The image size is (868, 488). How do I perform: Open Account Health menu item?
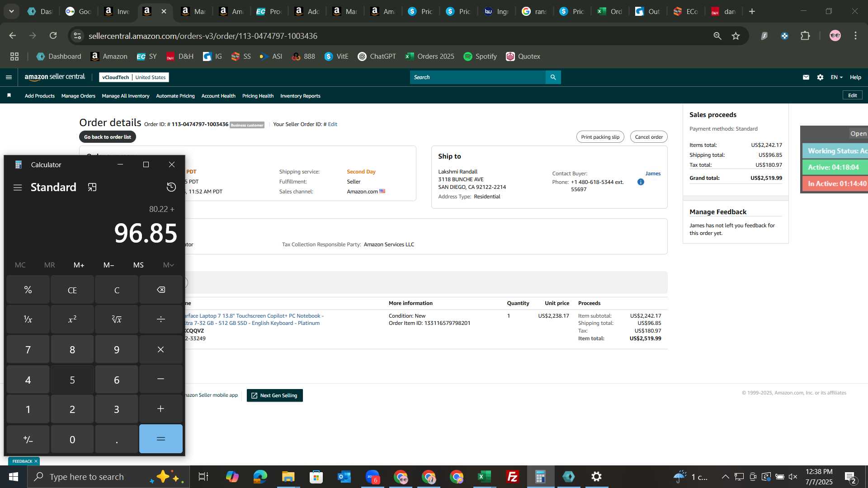218,96
